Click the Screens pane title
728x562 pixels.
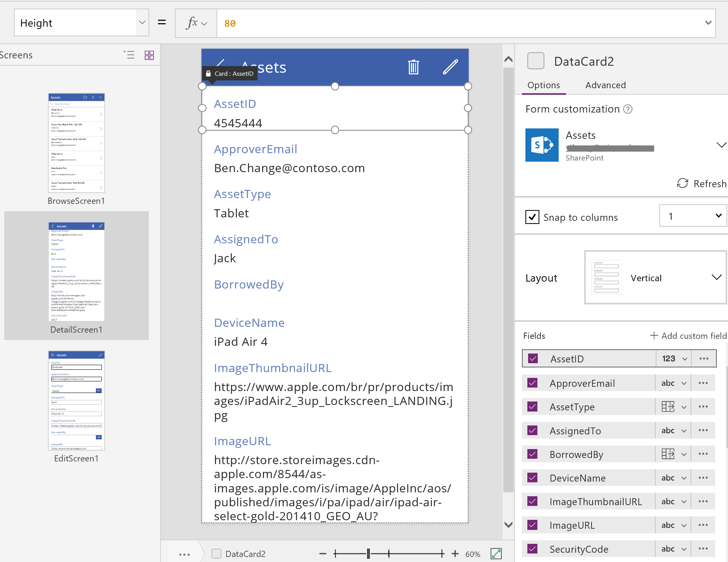tap(15, 55)
